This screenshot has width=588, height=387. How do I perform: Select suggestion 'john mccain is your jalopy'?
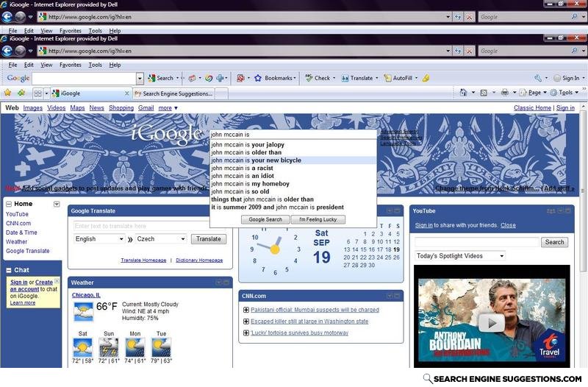pos(293,145)
